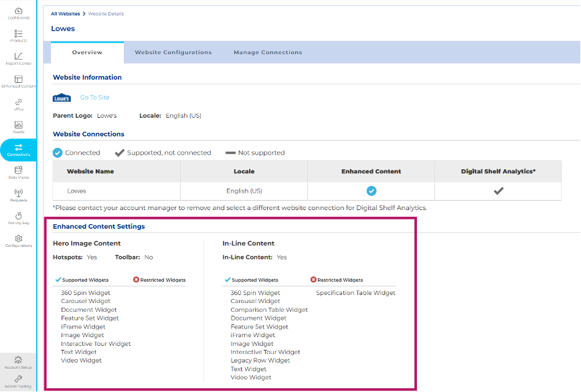Click the Website Connections heading
Image resolution: width=581 pixels, height=392 pixels.
click(88, 134)
